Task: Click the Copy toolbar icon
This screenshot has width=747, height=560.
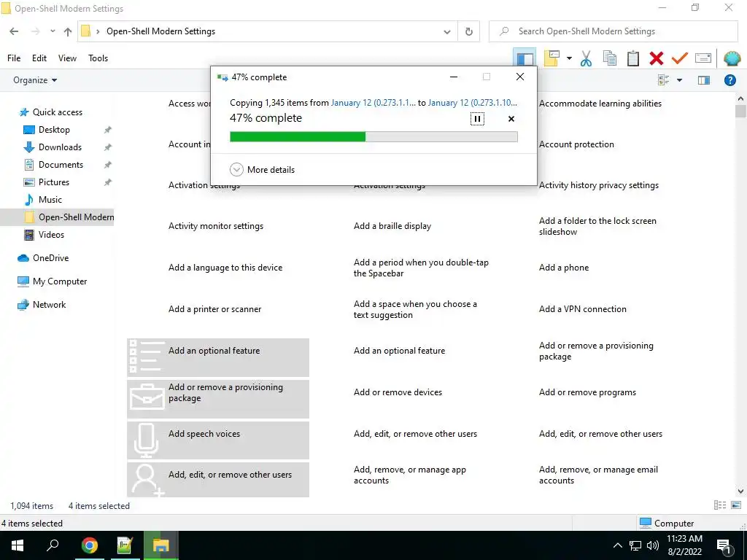Action: point(609,58)
